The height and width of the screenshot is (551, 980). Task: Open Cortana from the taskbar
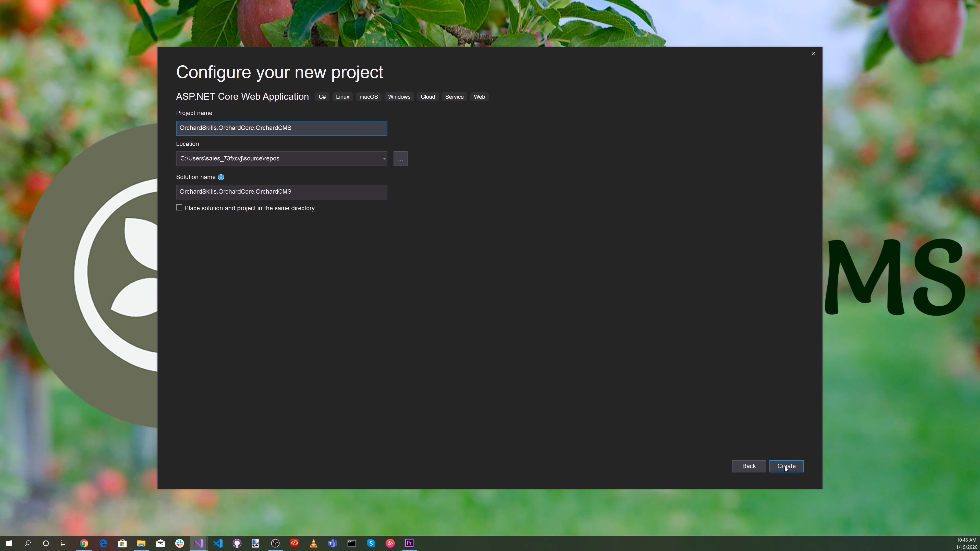[46, 543]
